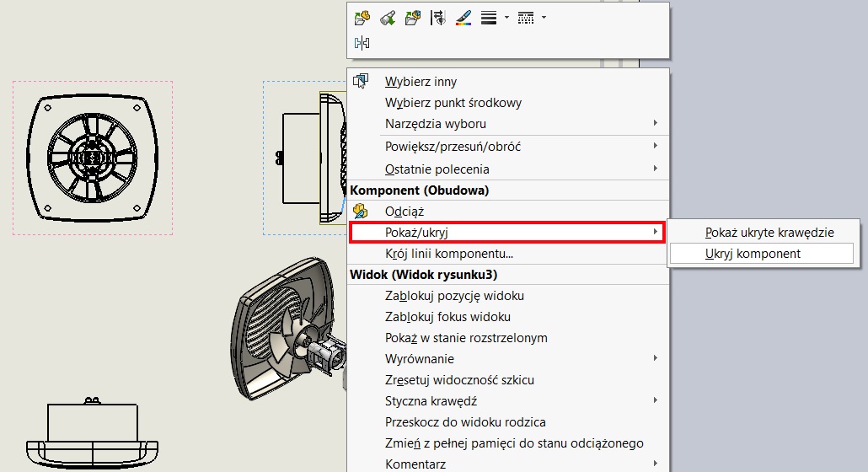Select the top fan drawing view at bottom left
The width and height of the screenshot is (868, 472).
click(93, 433)
